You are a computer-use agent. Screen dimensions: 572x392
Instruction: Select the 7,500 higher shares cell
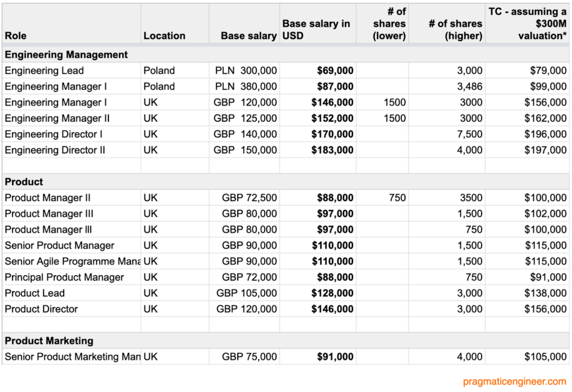469,134
